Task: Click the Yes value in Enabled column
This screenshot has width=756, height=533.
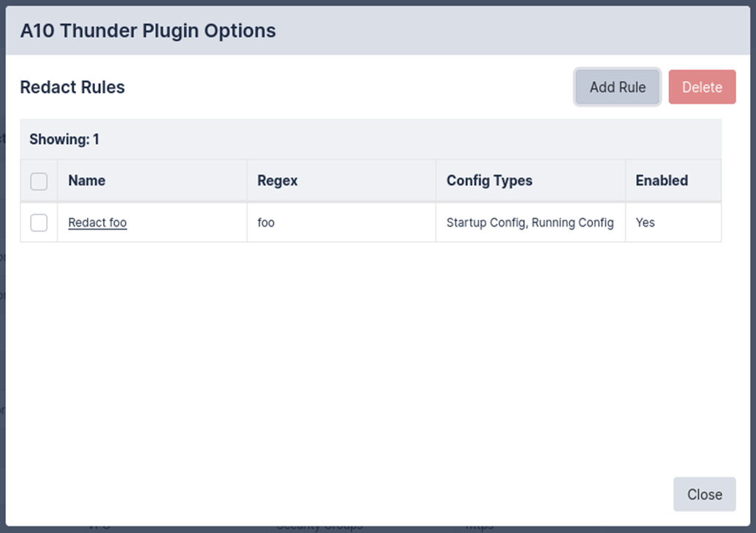Action: [645, 223]
